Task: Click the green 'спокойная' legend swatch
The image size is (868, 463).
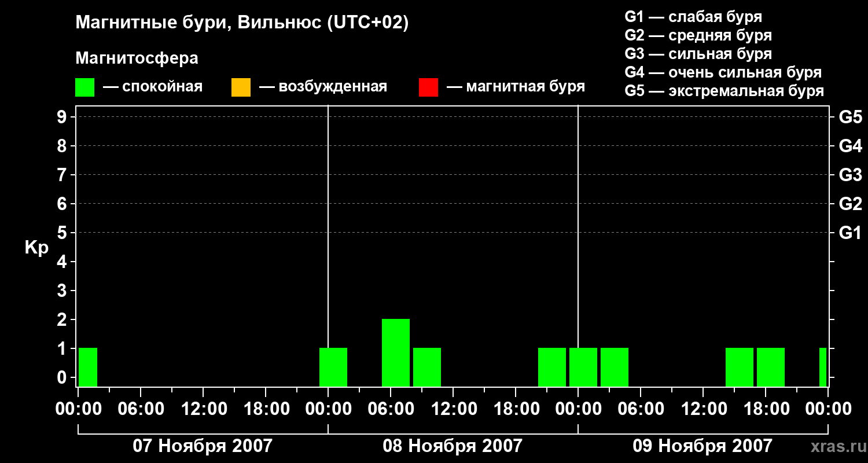Action: tap(84, 87)
